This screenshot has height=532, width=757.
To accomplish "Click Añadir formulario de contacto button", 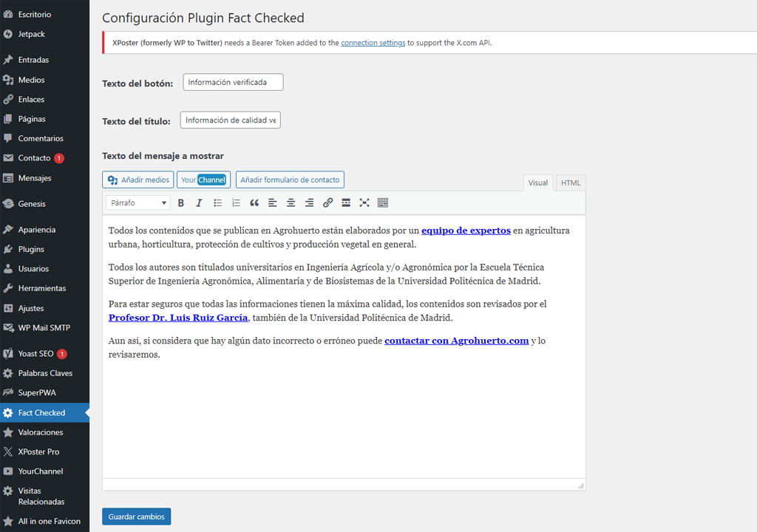I will coord(290,180).
